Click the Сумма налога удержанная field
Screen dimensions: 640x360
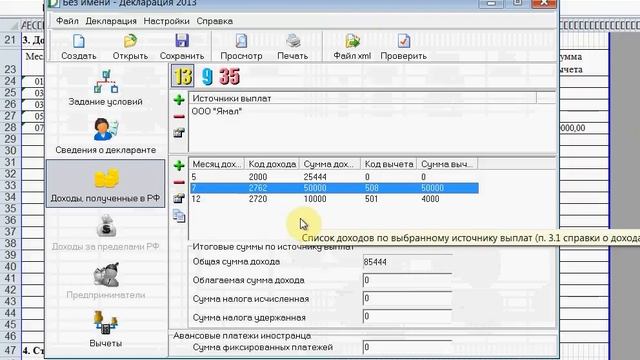click(407, 317)
